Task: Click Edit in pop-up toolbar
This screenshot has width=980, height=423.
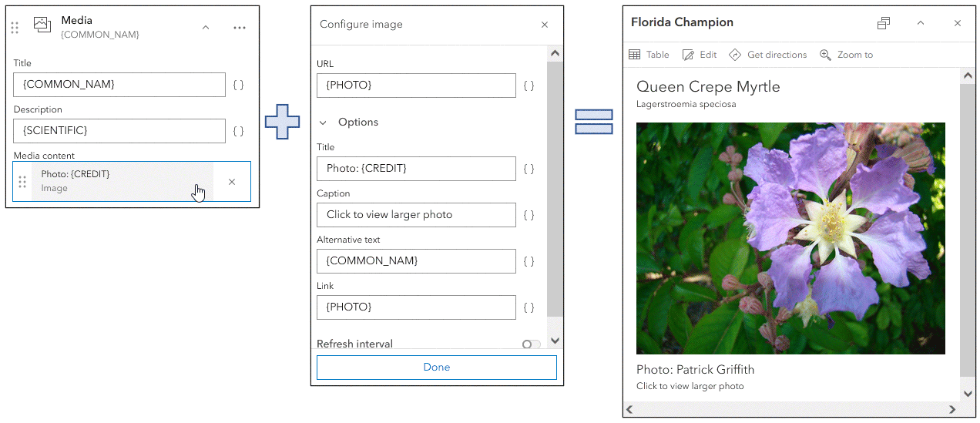Action: click(700, 55)
